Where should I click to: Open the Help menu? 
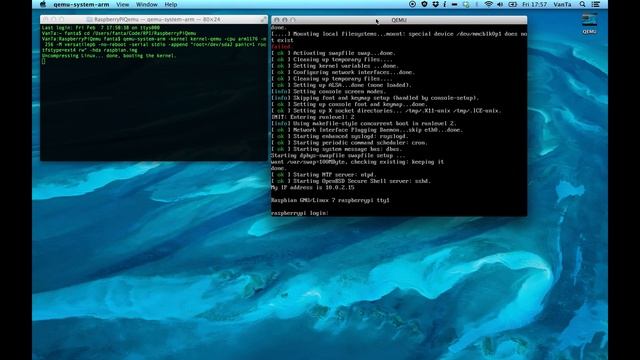tap(171, 4)
